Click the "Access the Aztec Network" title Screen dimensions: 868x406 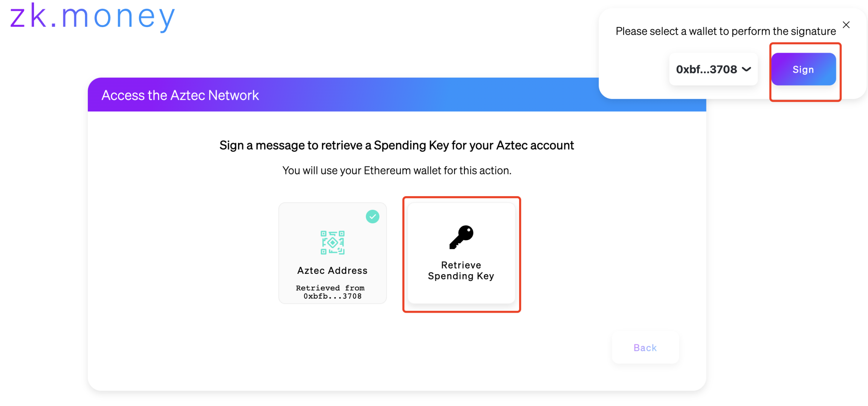pos(180,95)
